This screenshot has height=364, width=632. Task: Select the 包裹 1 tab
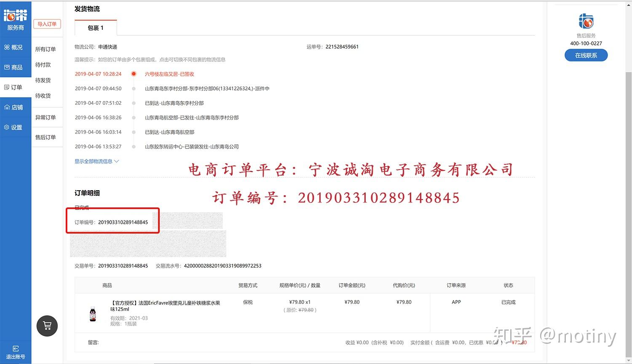coord(96,28)
